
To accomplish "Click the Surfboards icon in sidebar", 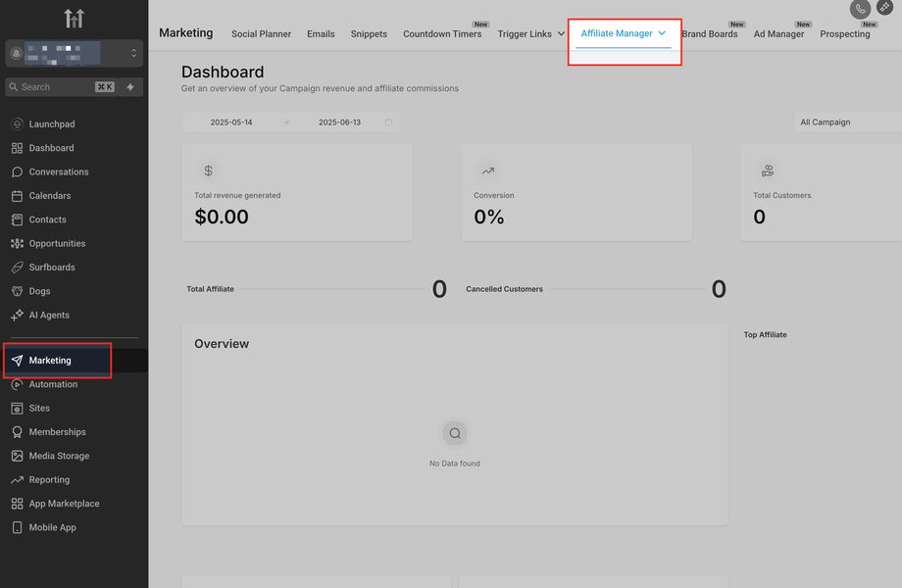I will coord(18,268).
